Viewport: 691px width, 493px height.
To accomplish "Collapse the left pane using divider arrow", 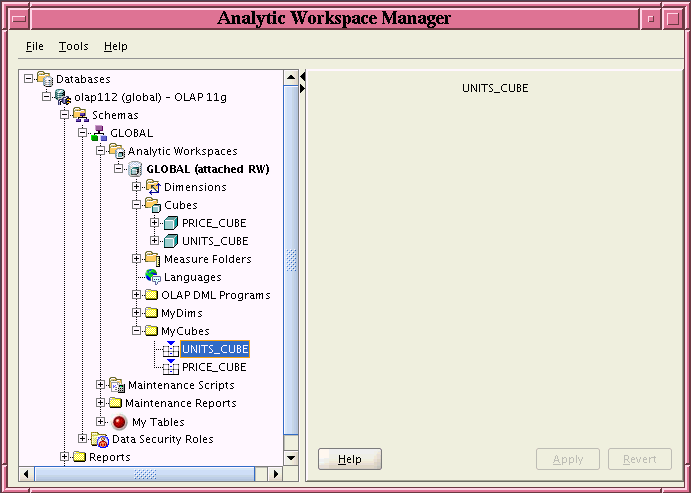I will (302, 77).
